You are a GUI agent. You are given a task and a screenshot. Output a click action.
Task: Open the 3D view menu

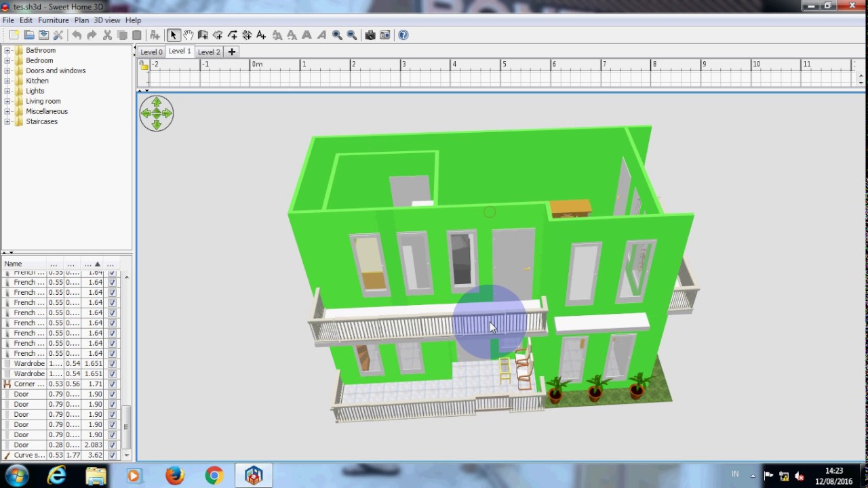pos(107,20)
